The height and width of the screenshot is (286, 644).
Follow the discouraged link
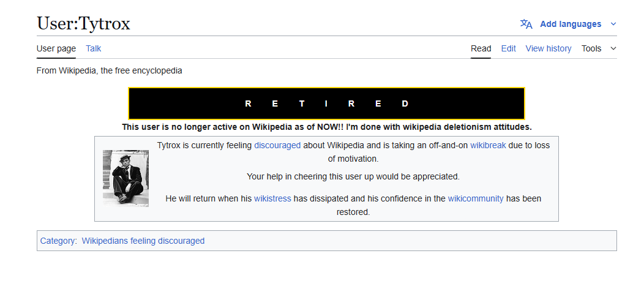pyautogui.click(x=277, y=145)
